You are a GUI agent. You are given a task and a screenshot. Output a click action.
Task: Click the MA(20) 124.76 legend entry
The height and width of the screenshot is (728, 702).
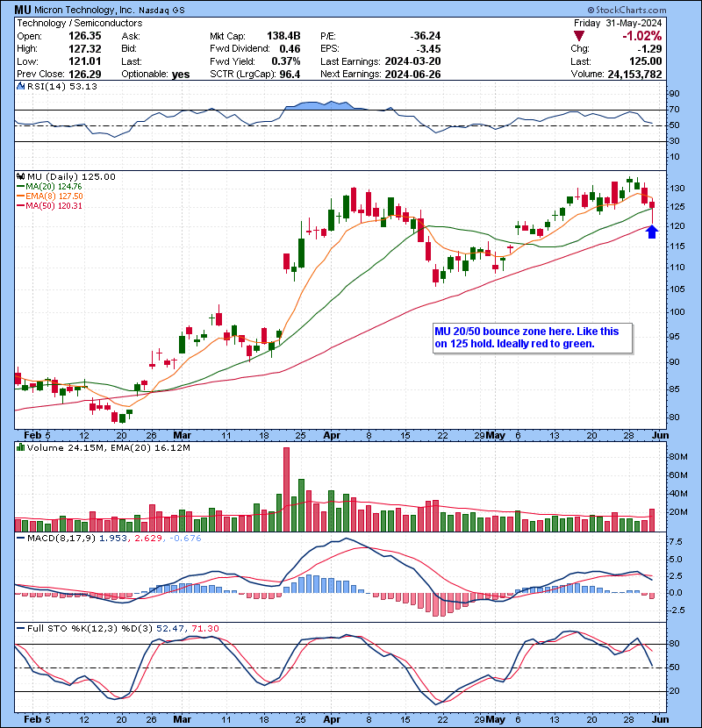[x=49, y=186]
